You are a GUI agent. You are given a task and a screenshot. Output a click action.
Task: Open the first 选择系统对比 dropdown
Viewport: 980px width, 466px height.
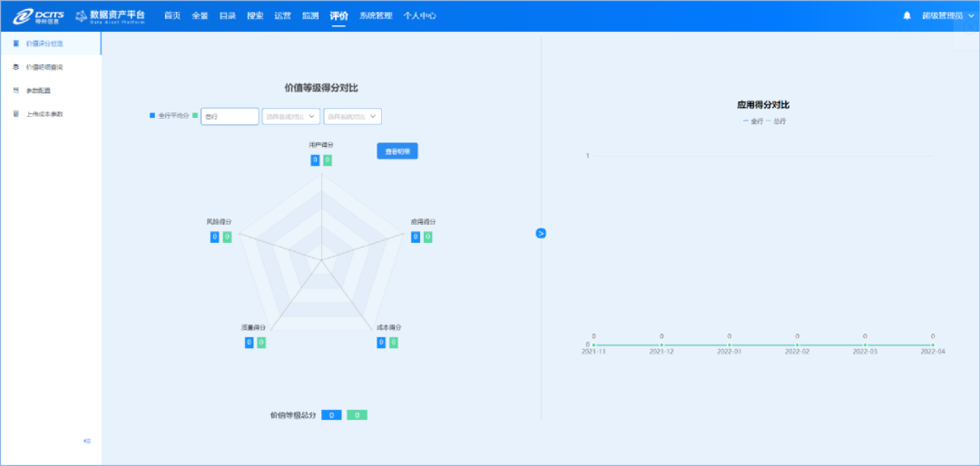(x=290, y=116)
